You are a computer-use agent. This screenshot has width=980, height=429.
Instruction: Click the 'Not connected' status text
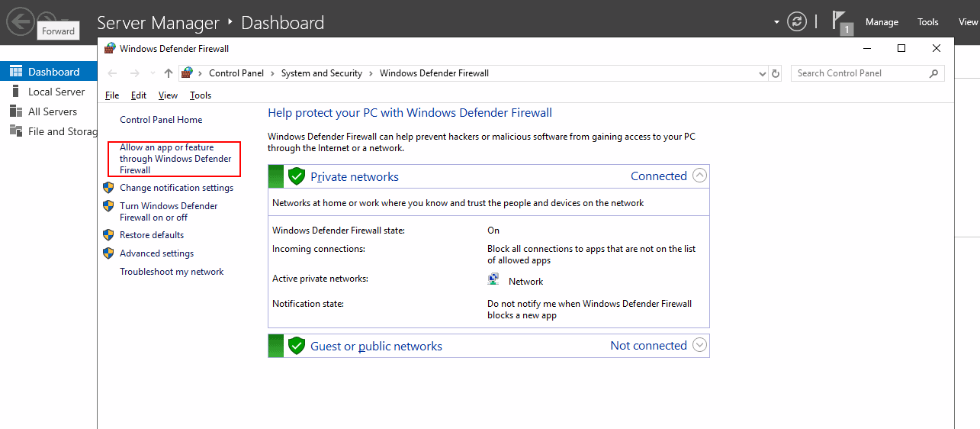[x=648, y=345]
